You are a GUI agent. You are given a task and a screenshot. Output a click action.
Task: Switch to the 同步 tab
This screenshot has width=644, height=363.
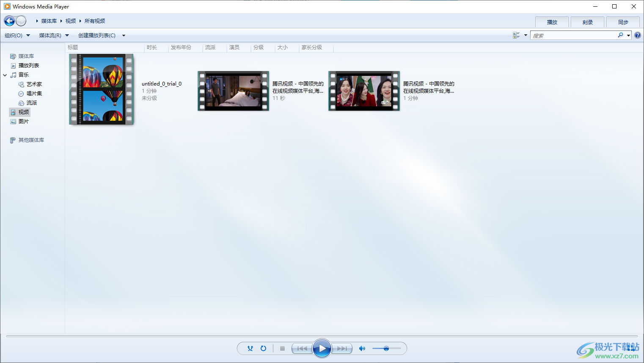click(x=623, y=22)
